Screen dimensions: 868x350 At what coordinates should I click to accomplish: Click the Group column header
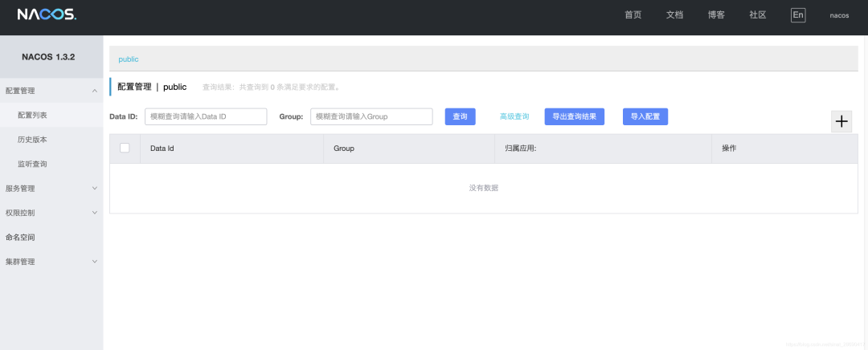(344, 149)
